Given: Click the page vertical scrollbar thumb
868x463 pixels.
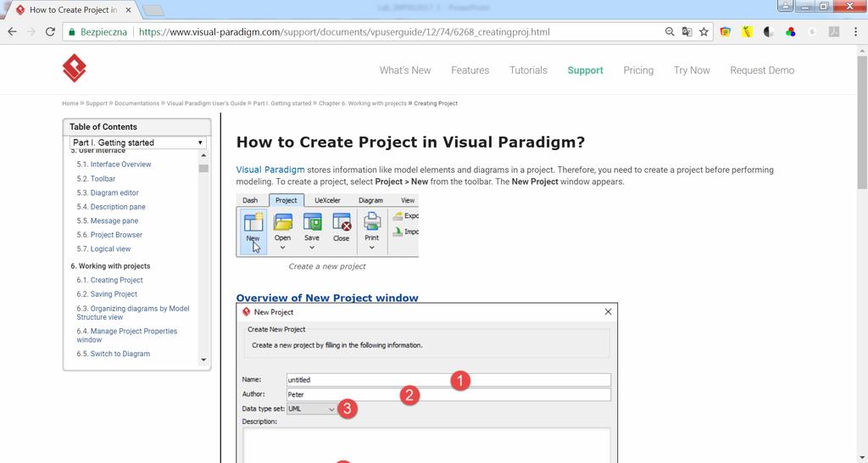Looking at the screenshot, I should [x=862, y=122].
